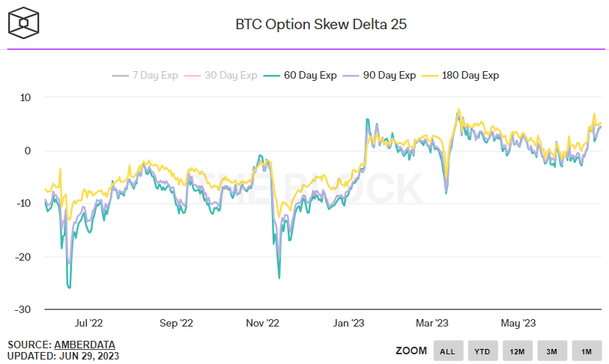Screen dimensions: 609x364
Task: Toggle 180 Day Exp legend entry
Action: point(460,76)
